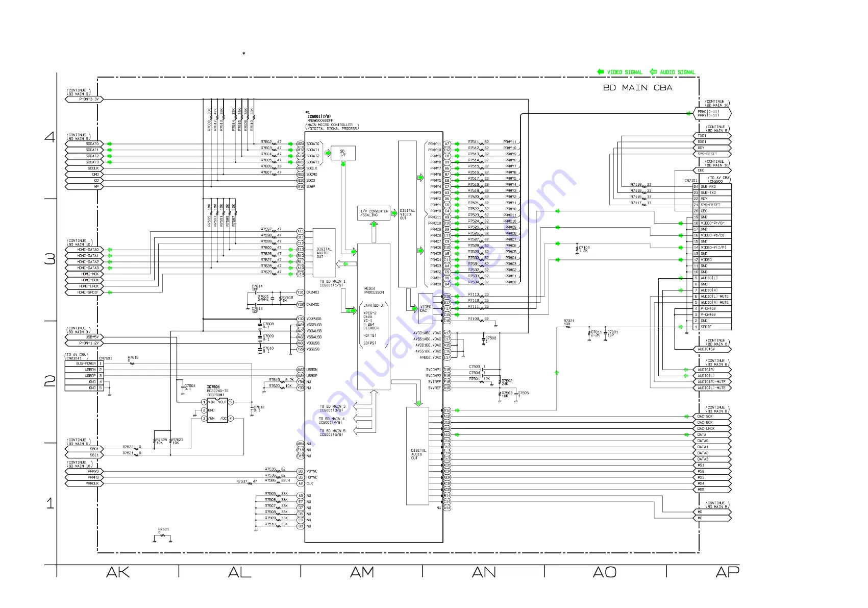Click the PRMCLK signal tag
This screenshot has height=608, width=868.
[x=84, y=483]
